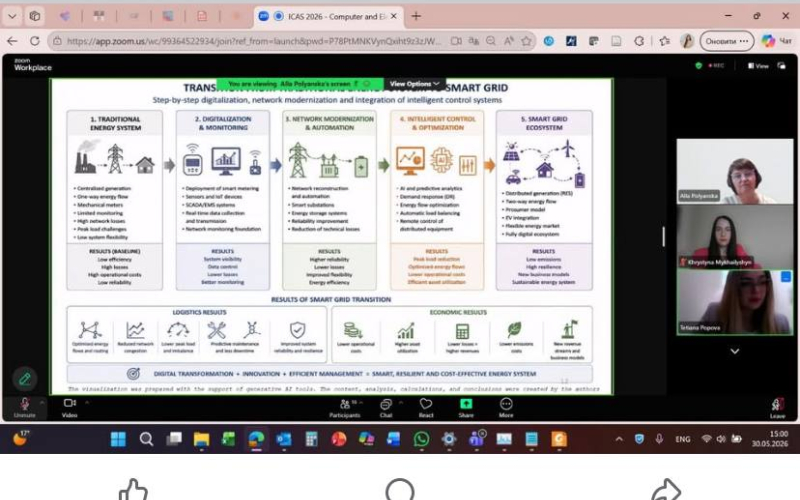Image resolution: width=800 pixels, height=500 pixels.
Task: Open the Zoom Chat panel
Action: point(386,408)
